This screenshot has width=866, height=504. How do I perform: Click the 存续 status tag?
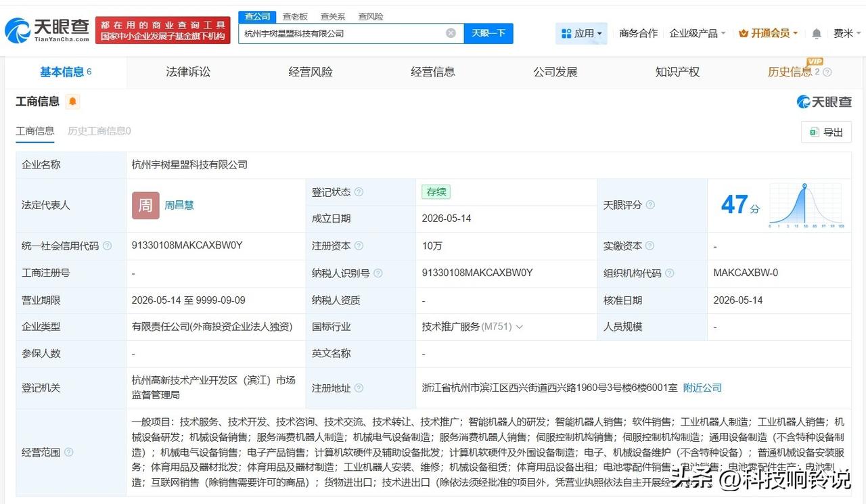pos(436,192)
